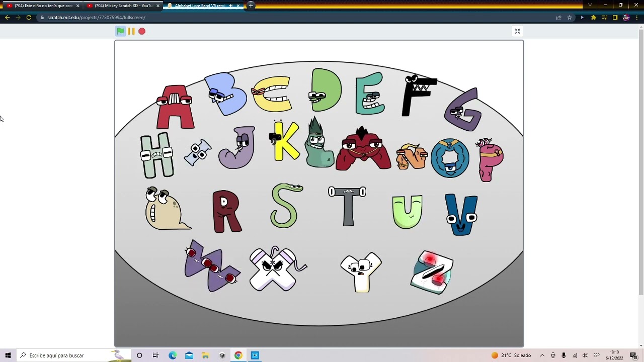Close the Mickey Scratch XD tab
Image resolution: width=644 pixels, height=362 pixels.
click(x=158, y=6)
